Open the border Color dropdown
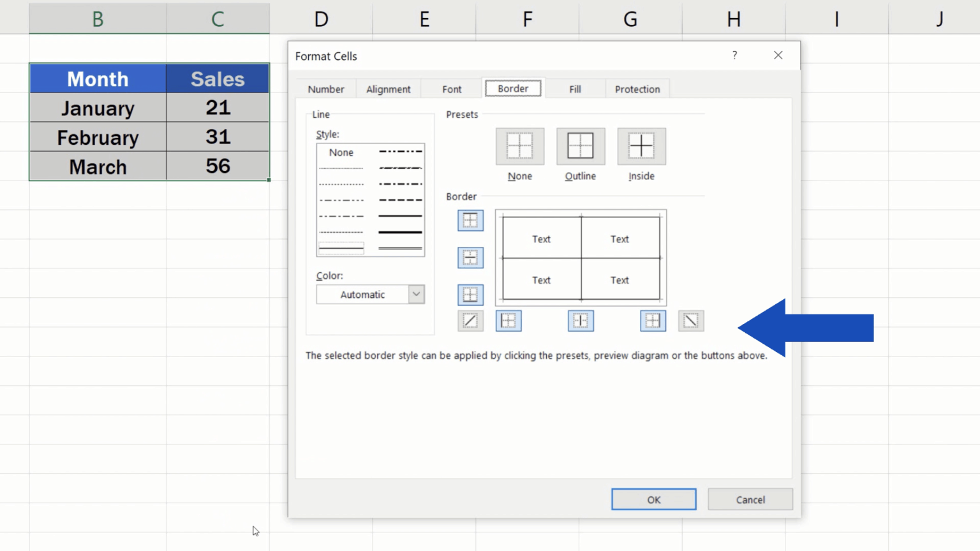Screen dimensions: 980x551 click(415, 294)
